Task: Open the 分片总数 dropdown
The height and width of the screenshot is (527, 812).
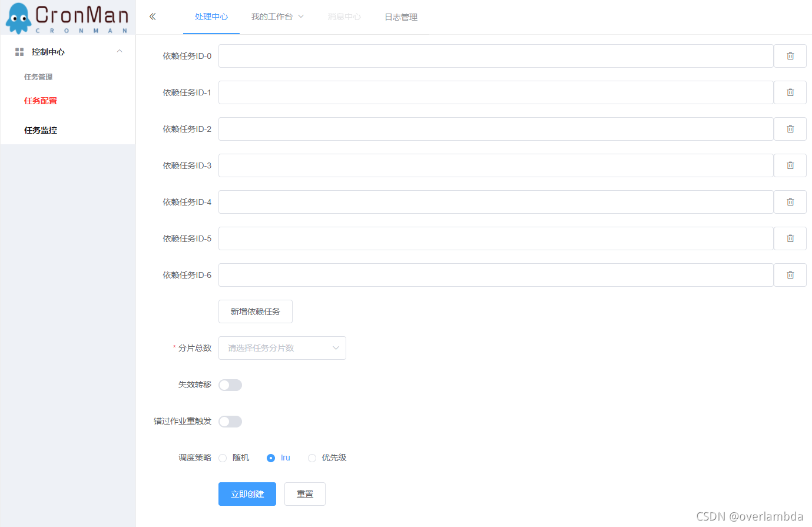Action: click(x=282, y=348)
